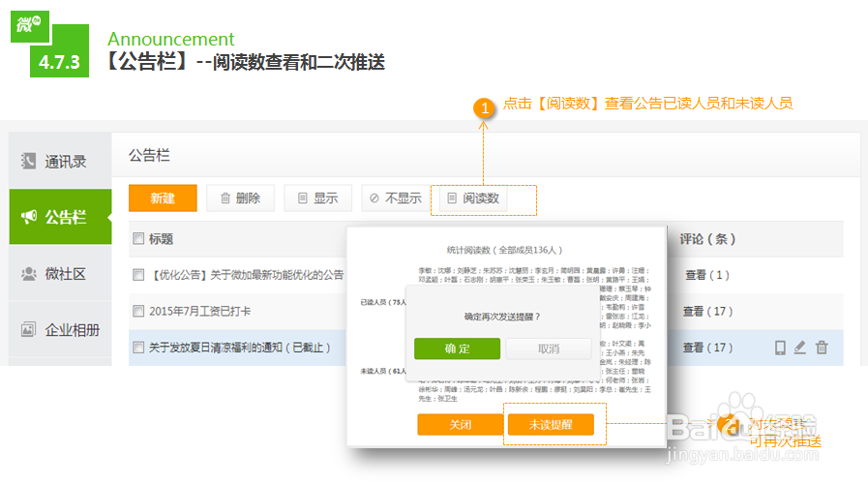
Task: Open 关于发放夏日清凉福利的通知 announcement
Action: pyautogui.click(x=240, y=348)
